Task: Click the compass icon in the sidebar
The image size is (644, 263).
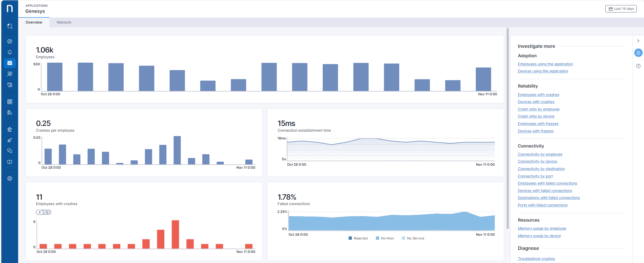Action: [10, 41]
